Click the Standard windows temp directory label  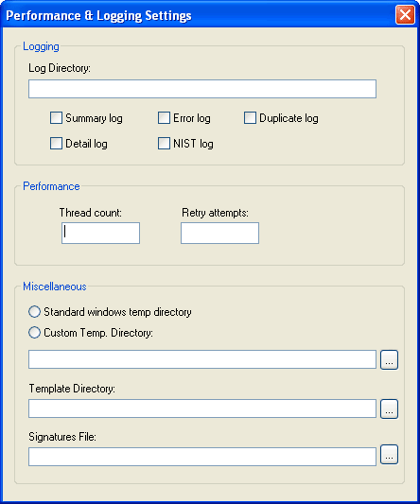[117, 312]
